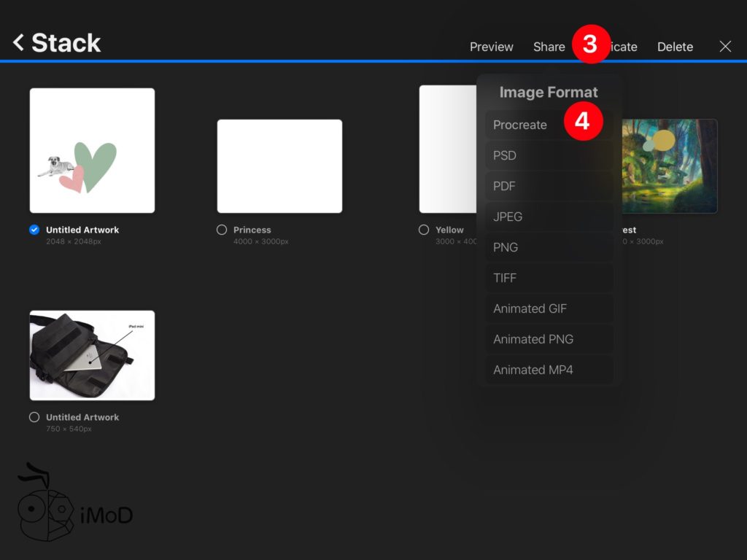This screenshot has height=560, width=747.
Task: Open the hearts and dog artwork thumbnail
Action: point(92,150)
